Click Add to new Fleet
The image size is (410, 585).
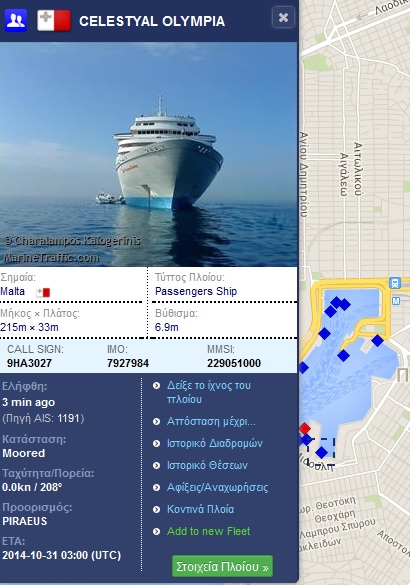pyautogui.click(x=209, y=531)
